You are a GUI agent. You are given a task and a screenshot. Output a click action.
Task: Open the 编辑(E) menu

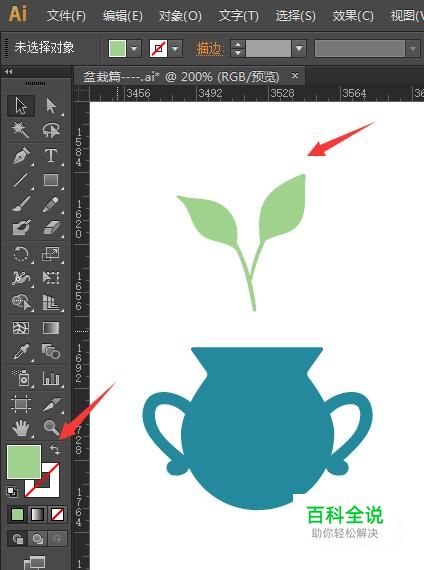(123, 16)
